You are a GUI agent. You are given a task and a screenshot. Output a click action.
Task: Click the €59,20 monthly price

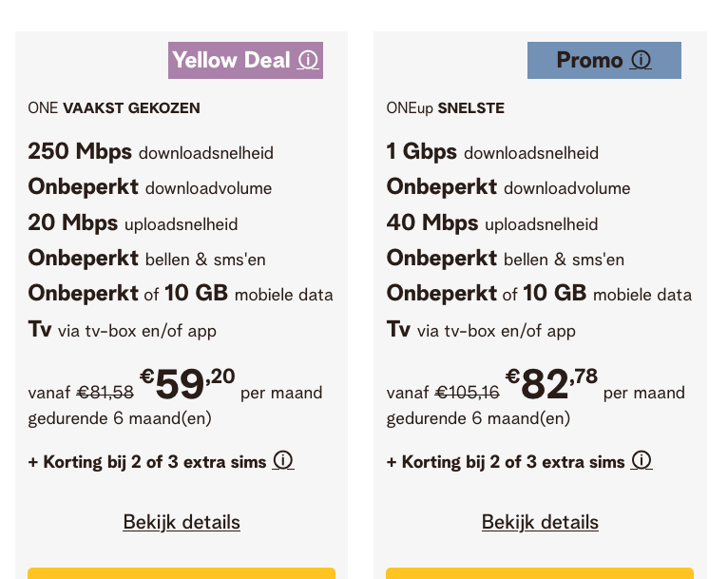tap(187, 384)
